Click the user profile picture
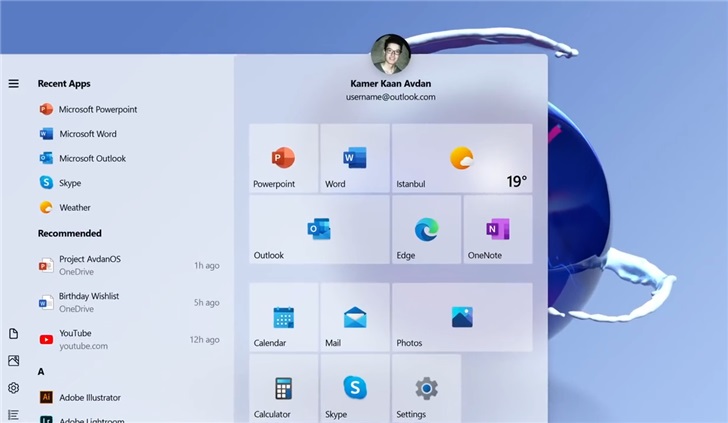 coord(390,54)
